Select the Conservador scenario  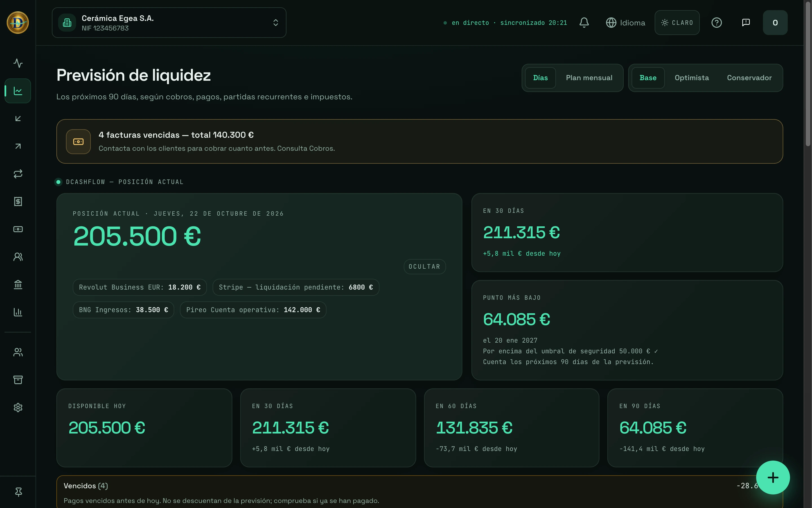click(x=749, y=78)
